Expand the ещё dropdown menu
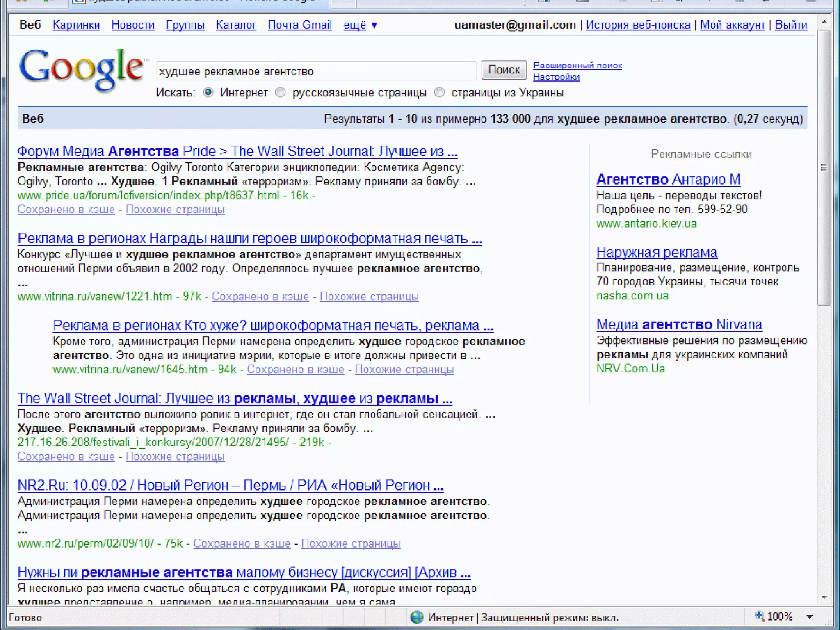 tap(361, 25)
